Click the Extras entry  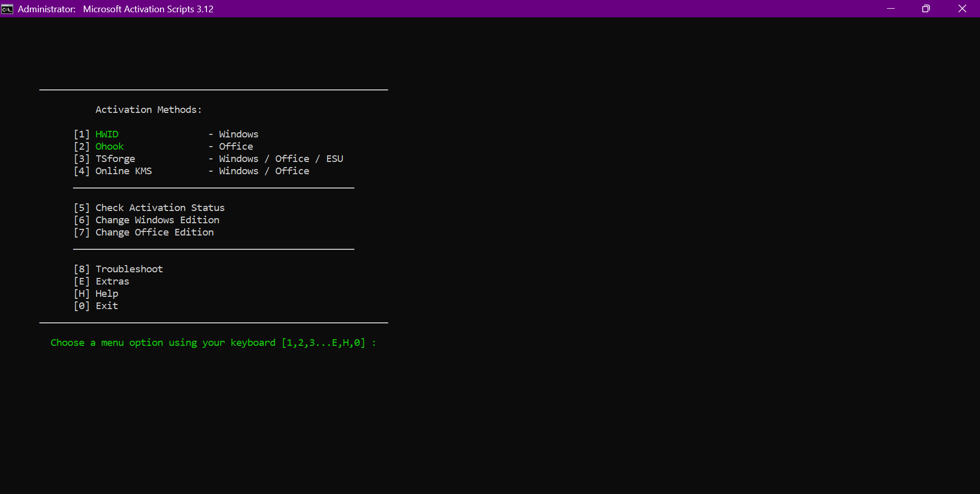(102, 281)
